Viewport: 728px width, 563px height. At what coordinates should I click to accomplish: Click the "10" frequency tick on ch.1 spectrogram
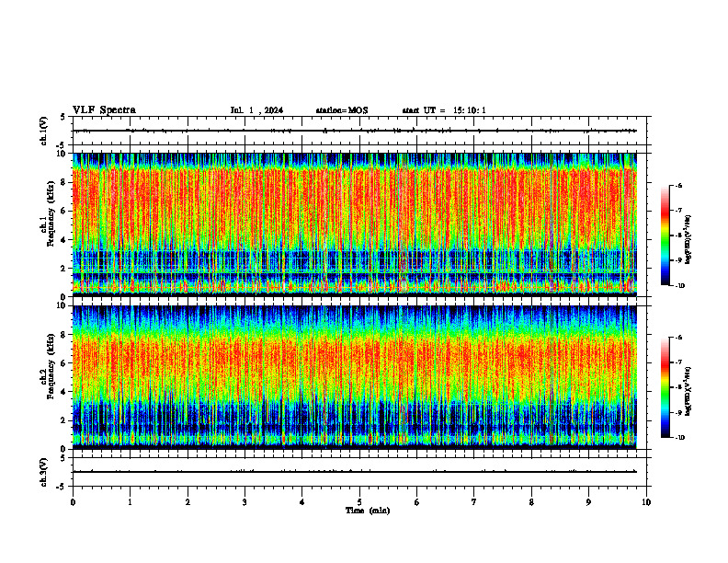[62, 154]
